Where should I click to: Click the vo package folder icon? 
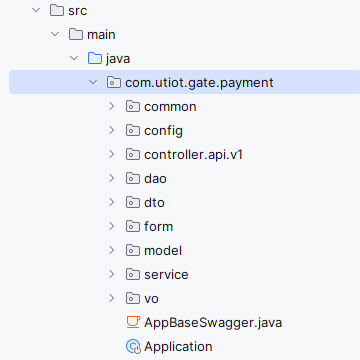tap(133, 298)
